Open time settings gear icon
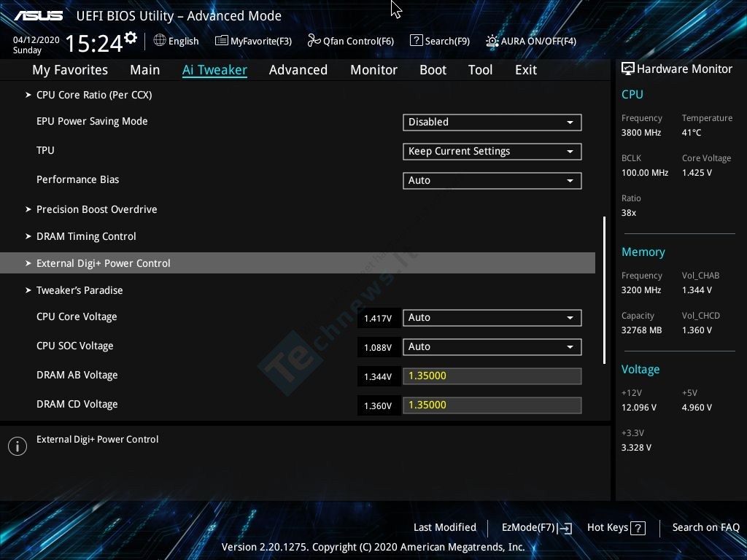Viewport: 747px width, 560px height. (131, 37)
